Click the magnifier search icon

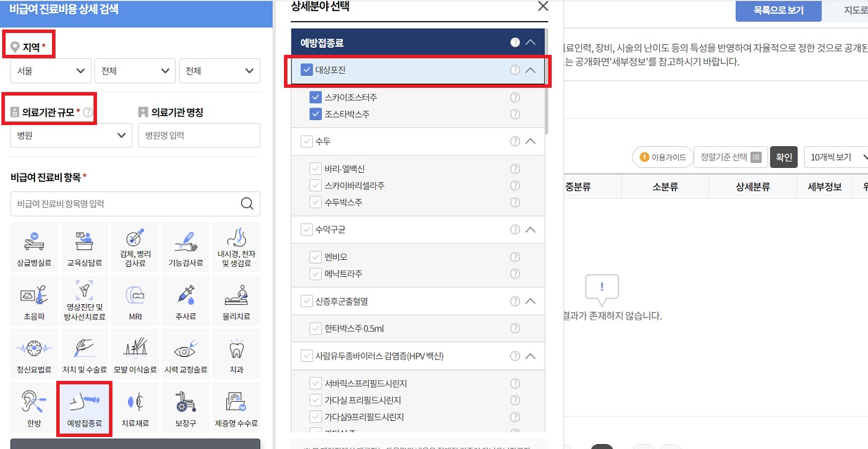(x=246, y=202)
